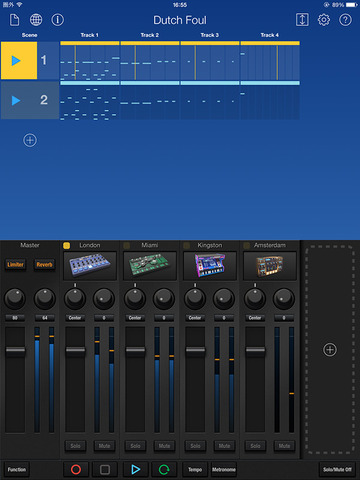
Task: Toggle the master Reverb
Action: (44, 264)
